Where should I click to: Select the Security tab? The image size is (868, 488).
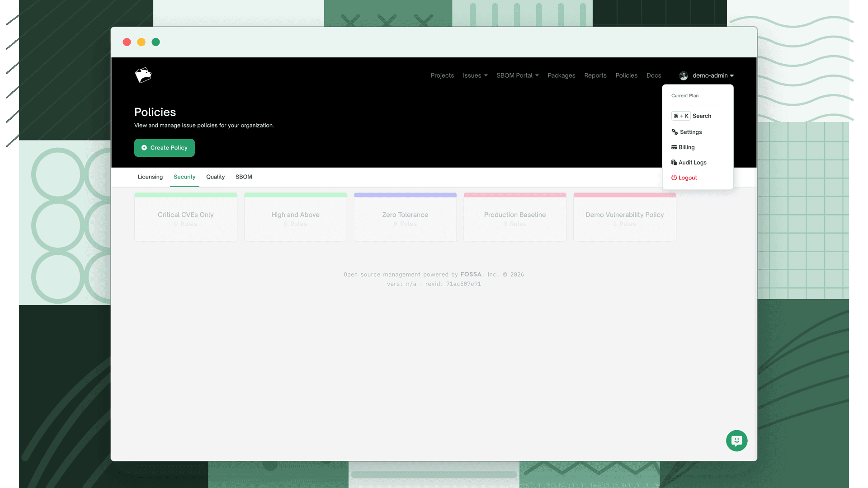point(184,177)
